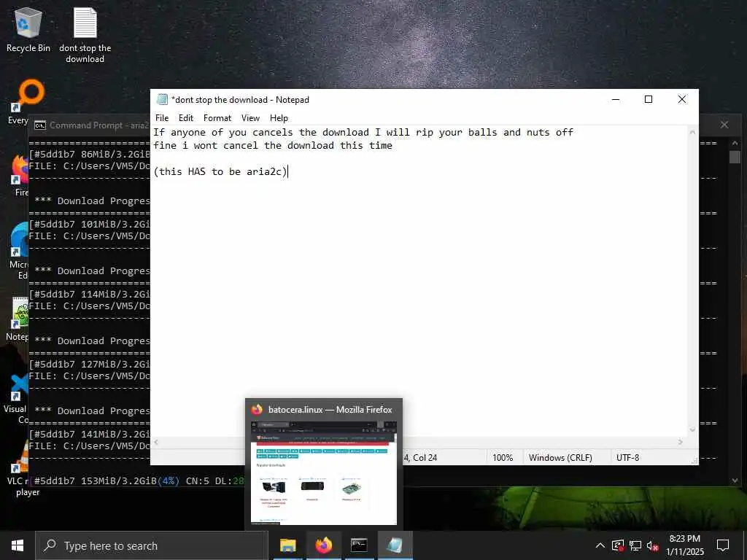Click the Command Prompt title bar icon

click(x=40, y=125)
